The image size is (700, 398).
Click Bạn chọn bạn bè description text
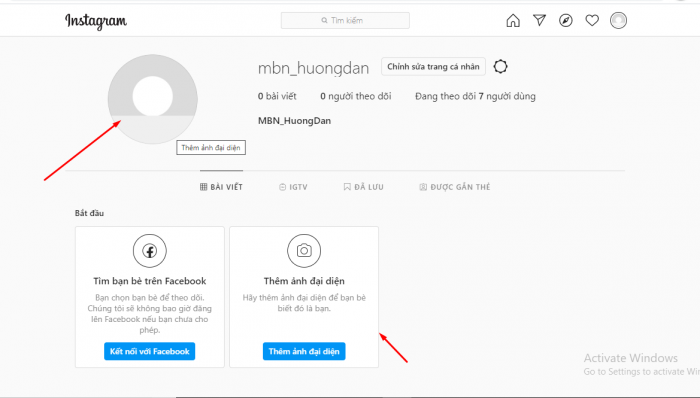(x=150, y=314)
